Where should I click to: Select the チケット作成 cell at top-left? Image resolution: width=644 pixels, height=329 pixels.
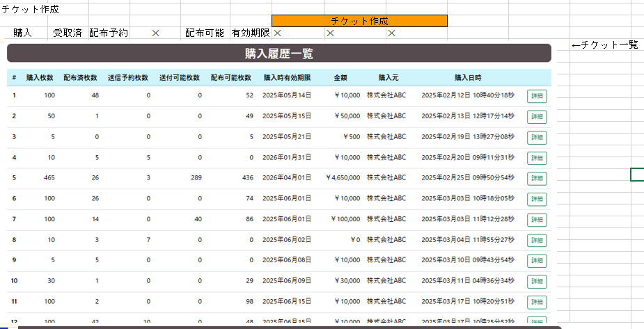click(x=31, y=9)
